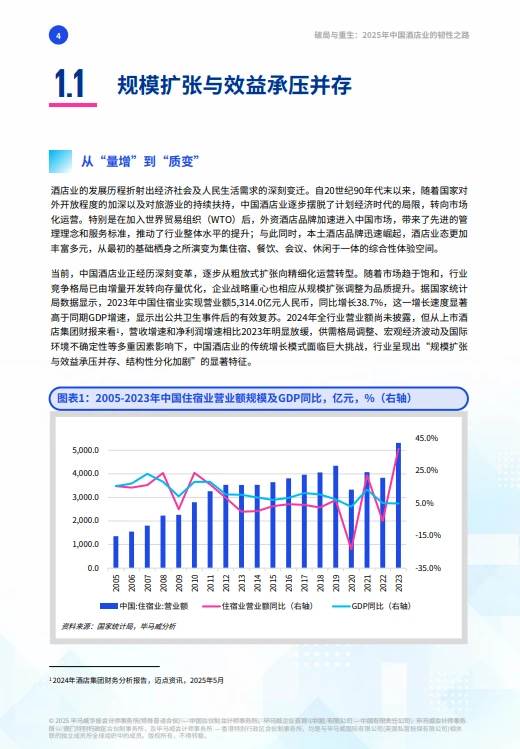Click the blue square beside 从“量增”到“质变”
This screenshot has width=520, height=749.
click(x=61, y=161)
